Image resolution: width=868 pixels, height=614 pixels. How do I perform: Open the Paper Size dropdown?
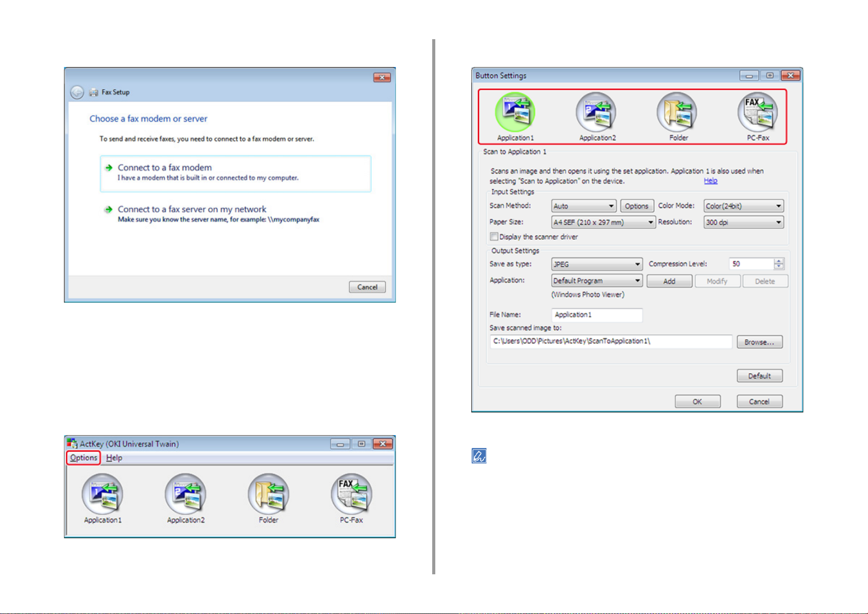point(603,222)
